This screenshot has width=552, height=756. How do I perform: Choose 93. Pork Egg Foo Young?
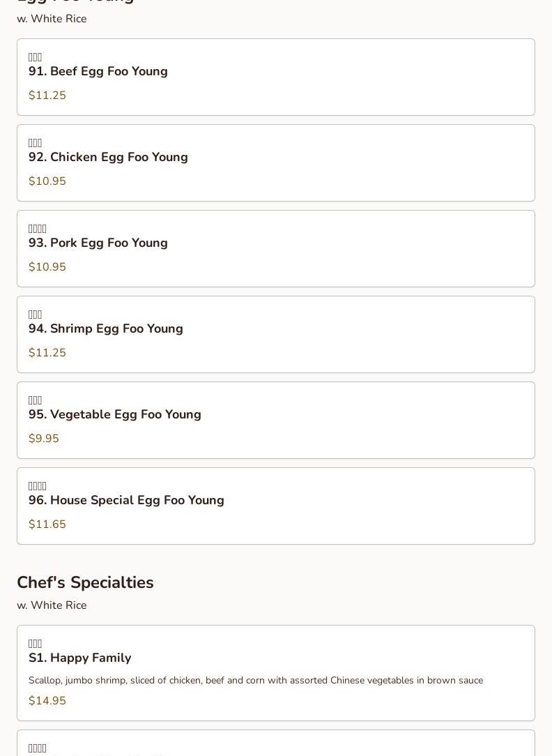coord(98,243)
